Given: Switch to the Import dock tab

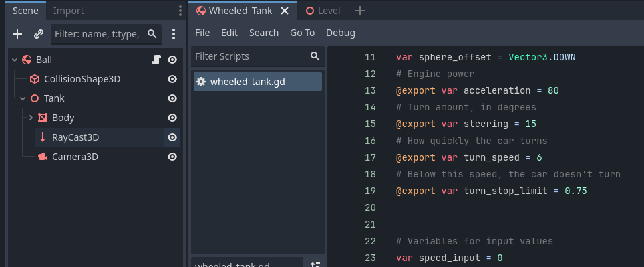Looking at the screenshot, I should (69, 11).
